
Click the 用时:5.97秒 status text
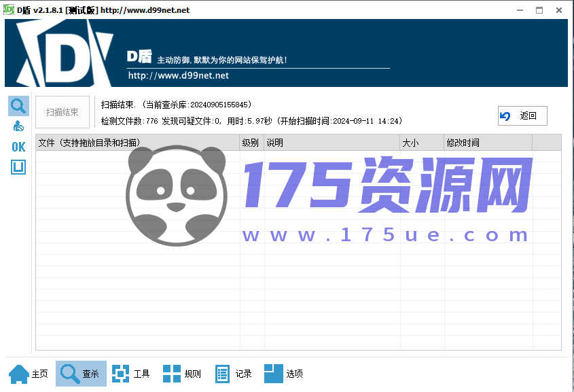tap(249, 121)
